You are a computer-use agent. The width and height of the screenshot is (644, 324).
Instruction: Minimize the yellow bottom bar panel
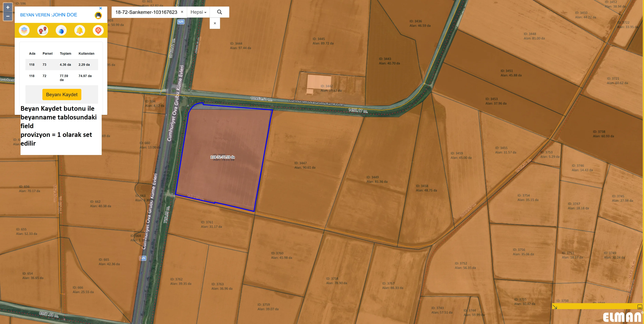[x=640, y=307]
